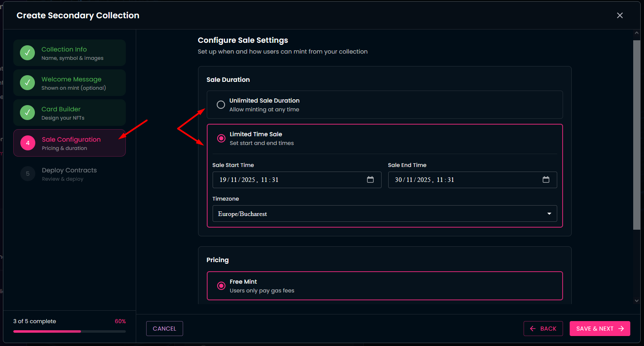Click the Welcome Message green checkmark icon

click(27, 83)
